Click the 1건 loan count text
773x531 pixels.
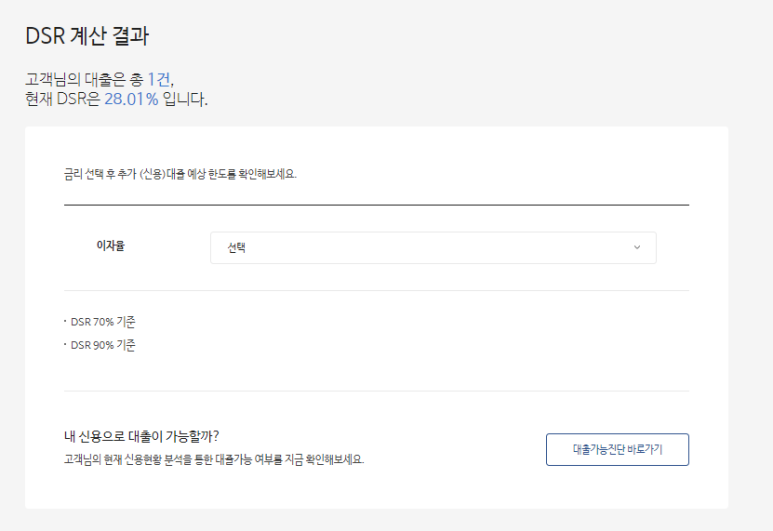click(159, 79)
